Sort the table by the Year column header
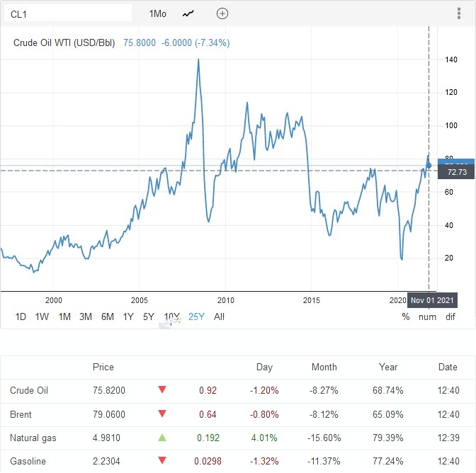476x473 pixels. [388, 367]
